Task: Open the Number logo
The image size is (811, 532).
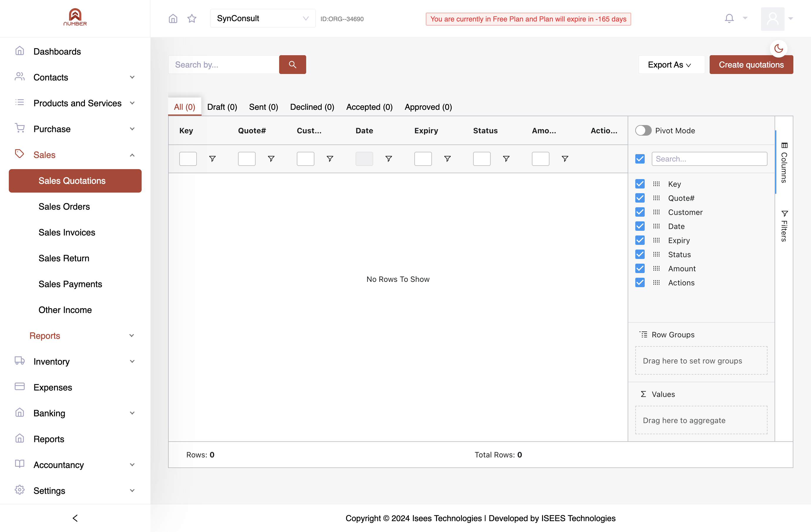Action: [75, 17]
